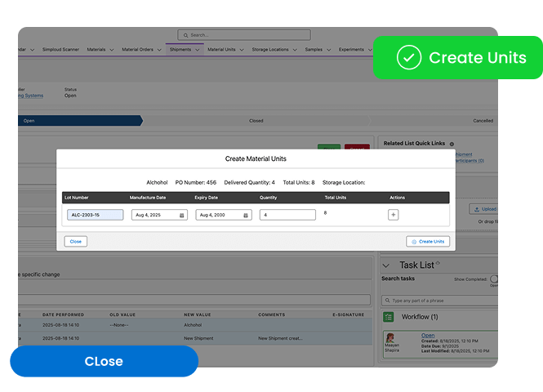Image resolution: width=543 pixels, height=392 pixels.
Task: Expand the Experiments tab dropdown arrow
Action: (x=370, y=50)
